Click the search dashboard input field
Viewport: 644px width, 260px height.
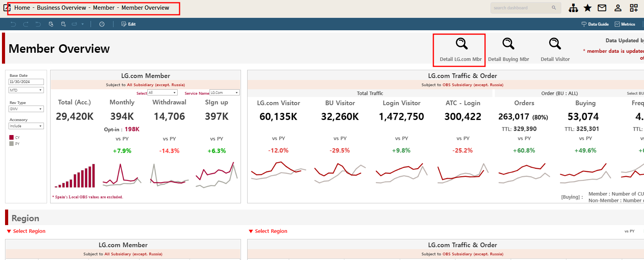click(x=521, y=8)
